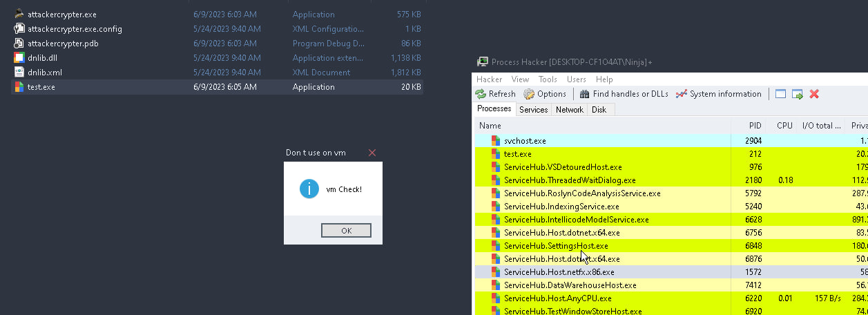
Task: Click Application exten... type of dnlib.dll
Action: 329,58
